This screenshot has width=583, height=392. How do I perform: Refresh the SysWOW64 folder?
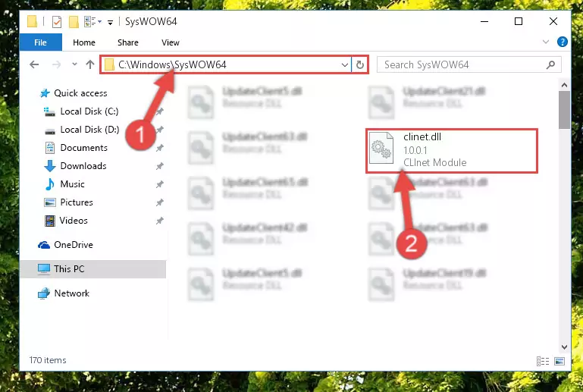359,65
